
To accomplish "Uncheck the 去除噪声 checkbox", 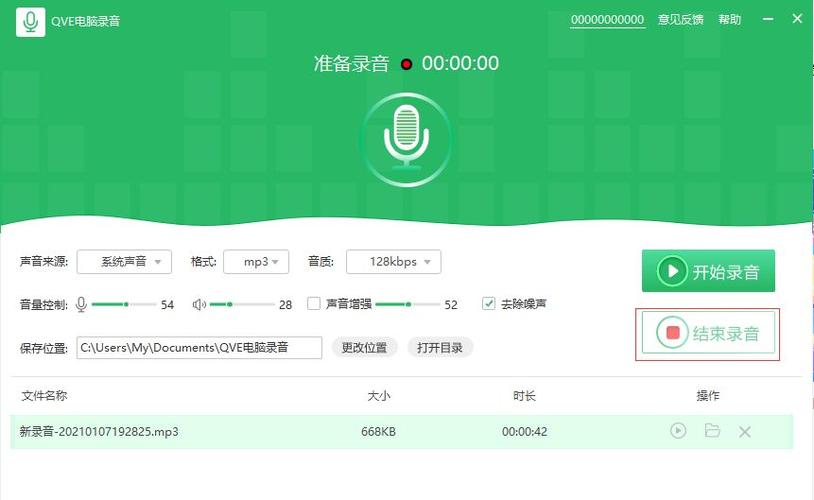I will [x=489, y=303].
